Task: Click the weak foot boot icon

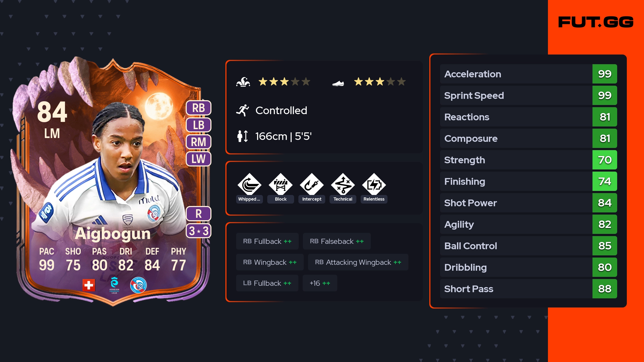Action: click(x=338, y=84)
